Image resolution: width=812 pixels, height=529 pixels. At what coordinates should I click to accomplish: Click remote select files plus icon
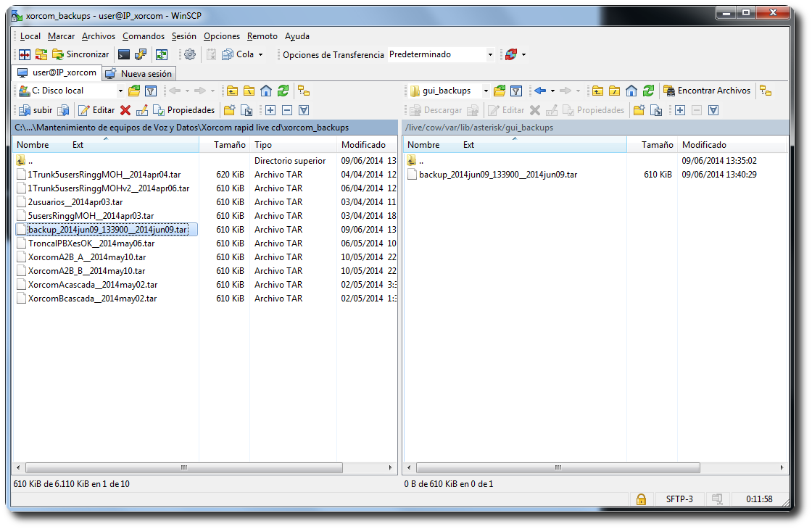680,110
